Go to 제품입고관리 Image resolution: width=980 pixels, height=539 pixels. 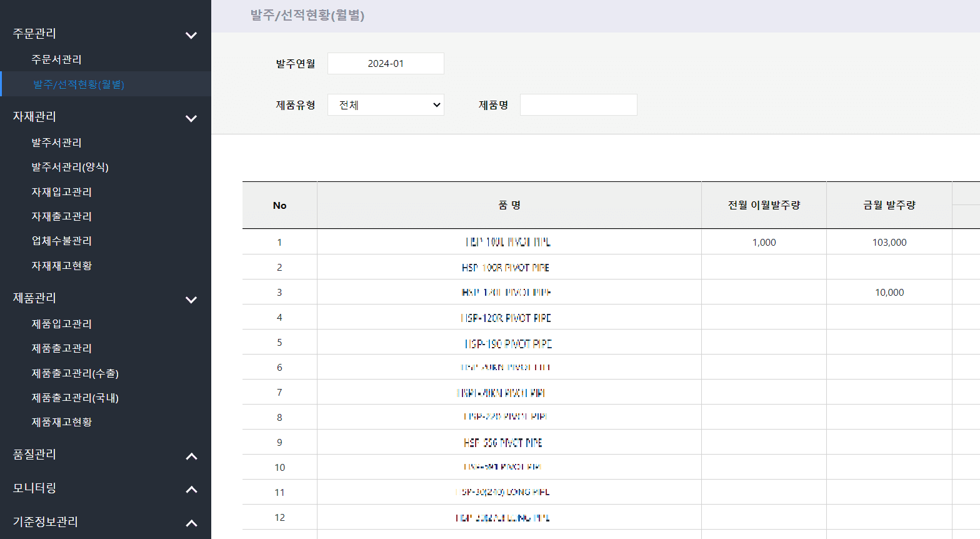click(x=61, y=324)
